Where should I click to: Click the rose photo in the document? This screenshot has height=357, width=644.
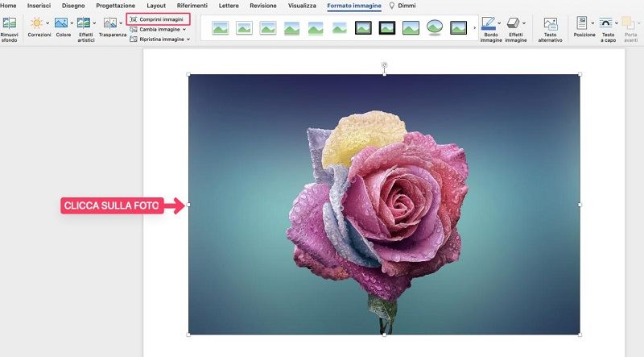click(384, 205)
